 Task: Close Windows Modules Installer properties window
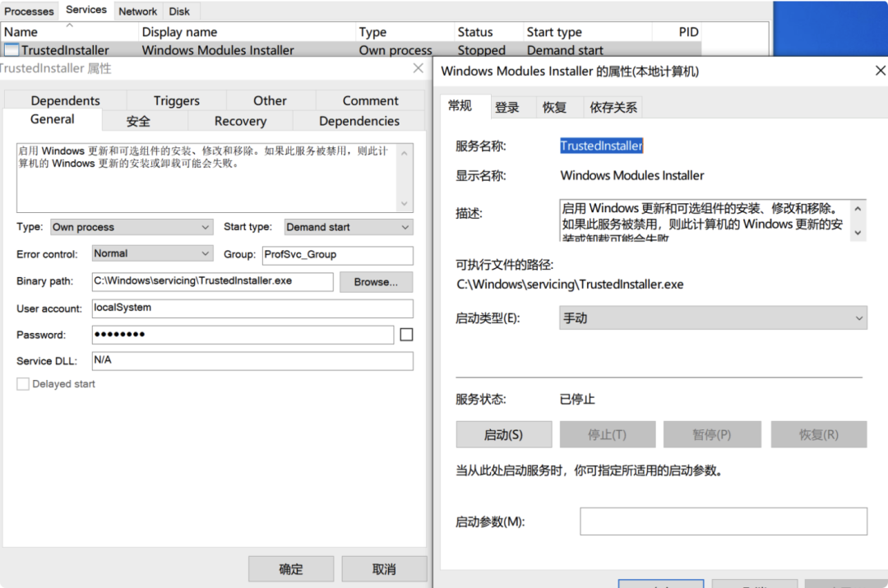[880, 71]
